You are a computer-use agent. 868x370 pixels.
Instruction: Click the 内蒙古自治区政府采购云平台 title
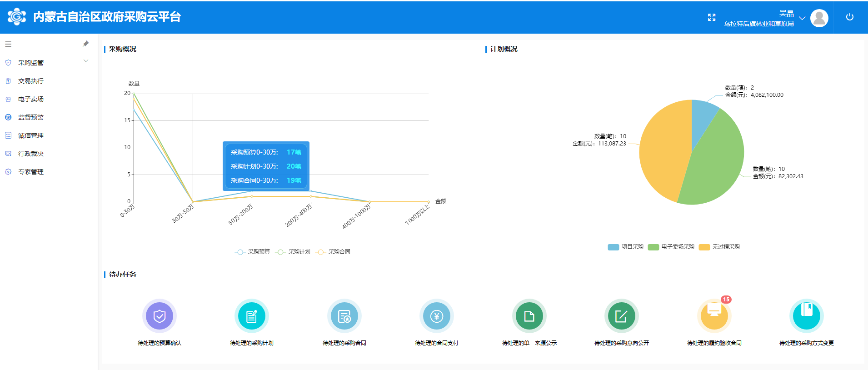[x=107, y=17]
